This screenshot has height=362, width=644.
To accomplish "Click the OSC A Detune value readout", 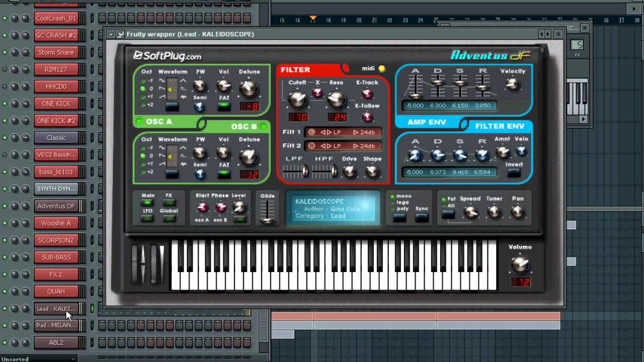I will pos(249,106).
